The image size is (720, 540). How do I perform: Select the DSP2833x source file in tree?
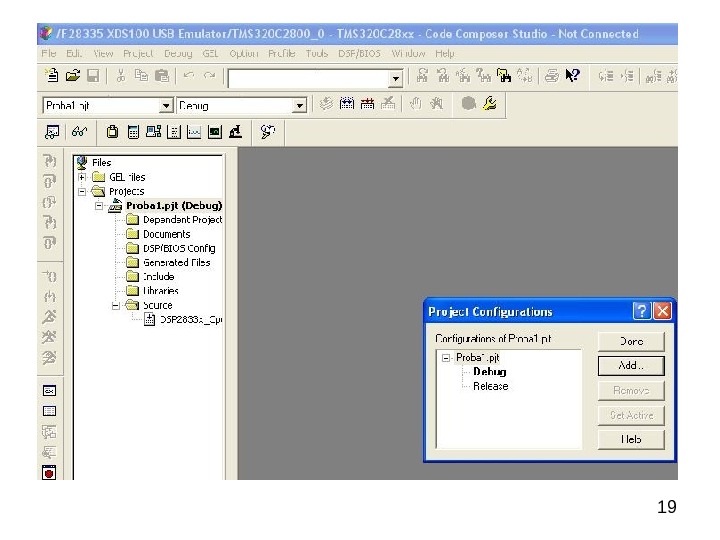[x=191, y=320]
